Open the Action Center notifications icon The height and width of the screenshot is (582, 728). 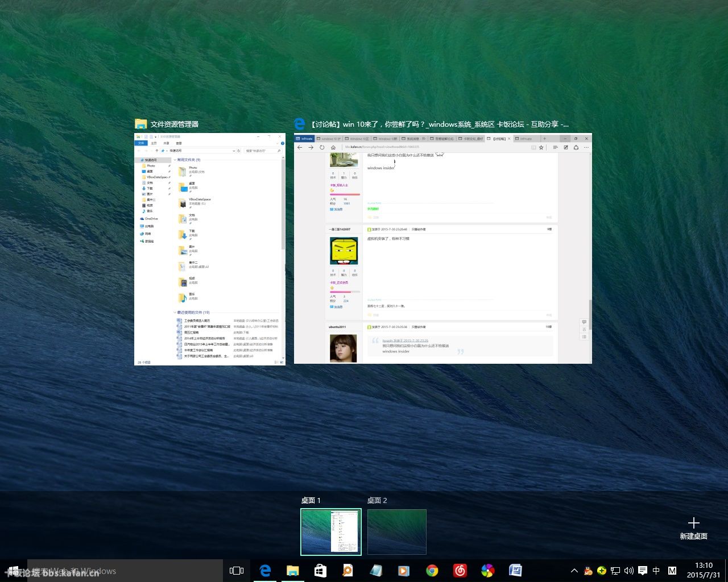[643, 571]
